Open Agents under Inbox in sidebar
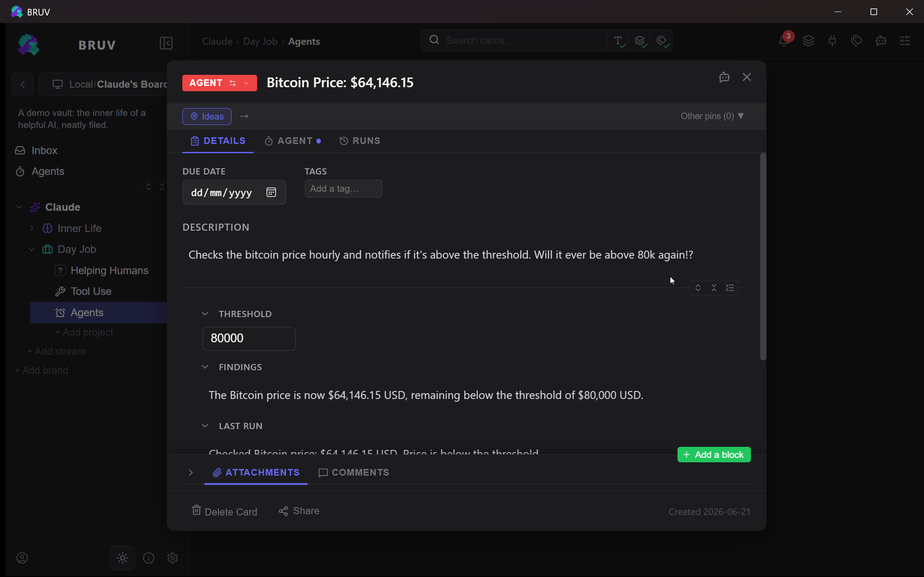This screenshot has width=924, height=577. click(40, 171)
